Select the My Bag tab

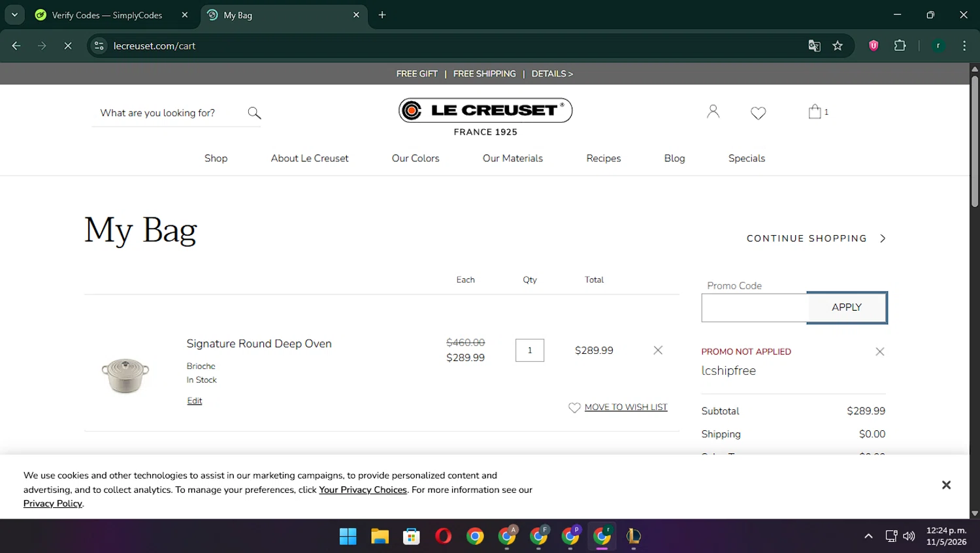(283, 15)
